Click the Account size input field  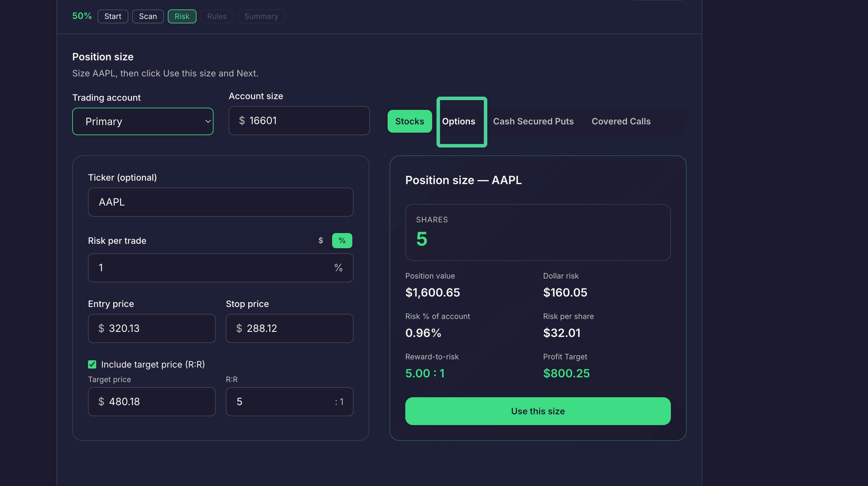(299, 121)
